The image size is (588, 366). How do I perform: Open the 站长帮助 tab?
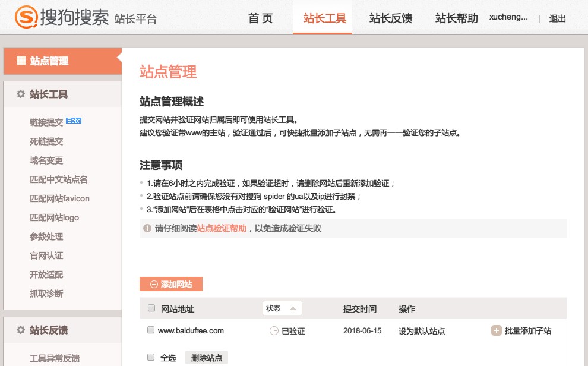[456, 18]
